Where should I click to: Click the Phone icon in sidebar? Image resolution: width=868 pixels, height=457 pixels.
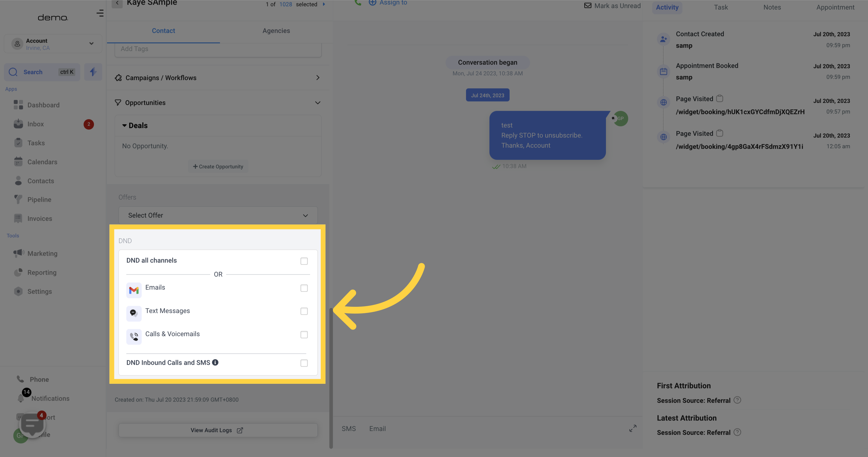point(19,379)
